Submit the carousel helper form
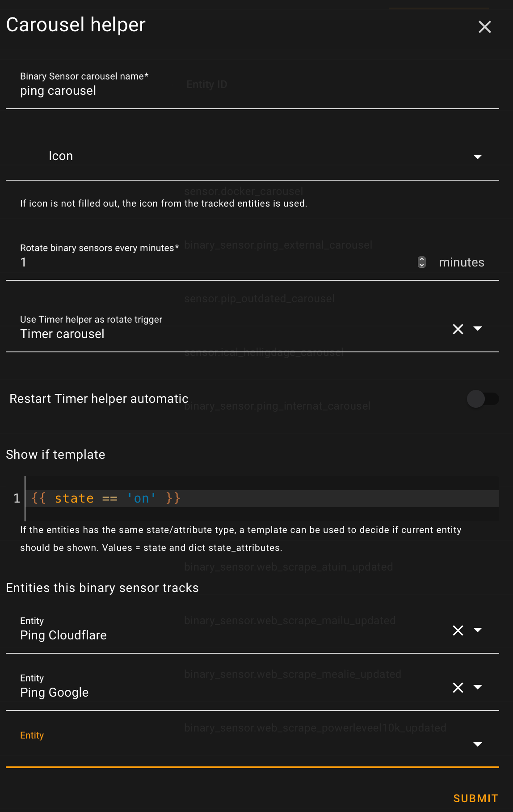513x812 pixels. click(475, 799)
